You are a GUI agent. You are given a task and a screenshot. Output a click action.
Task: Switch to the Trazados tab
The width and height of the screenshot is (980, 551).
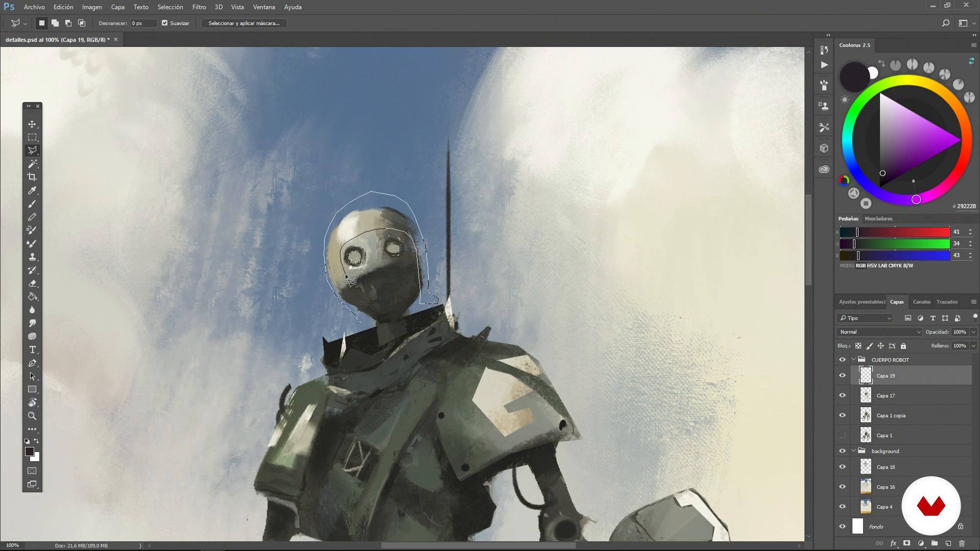tap(947, 302)
